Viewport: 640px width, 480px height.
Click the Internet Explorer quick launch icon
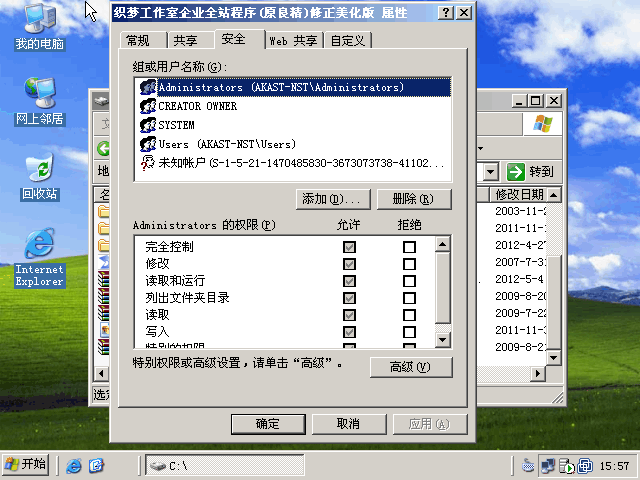(x=74, y=466)
